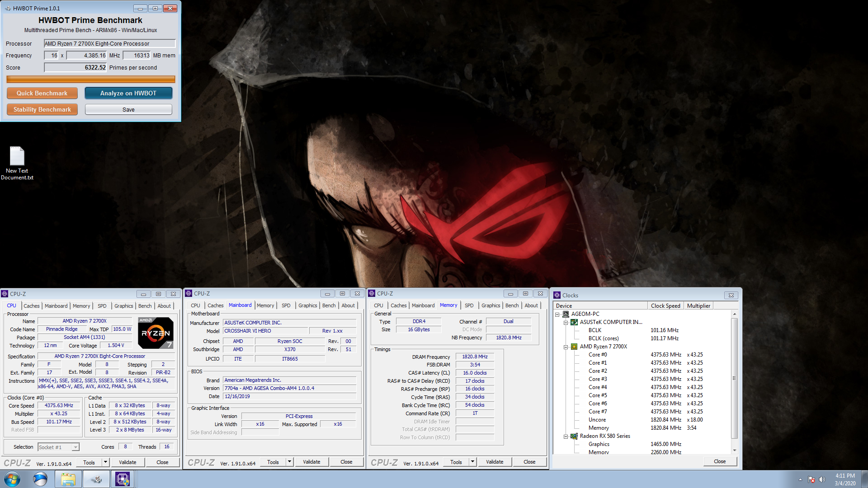
Task: Click AMD Ryzen 7 2700X chip icon in tree
Action: (x=574, y=347)
